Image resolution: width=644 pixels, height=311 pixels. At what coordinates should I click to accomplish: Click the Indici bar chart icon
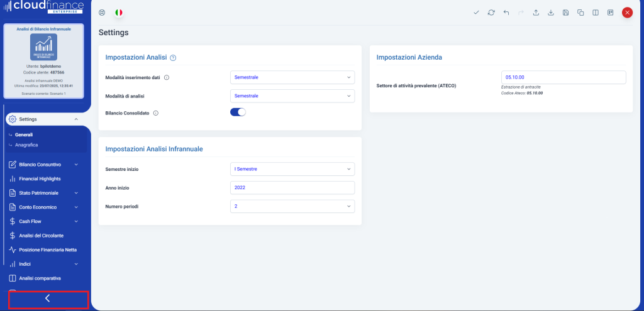coord(13,264)
